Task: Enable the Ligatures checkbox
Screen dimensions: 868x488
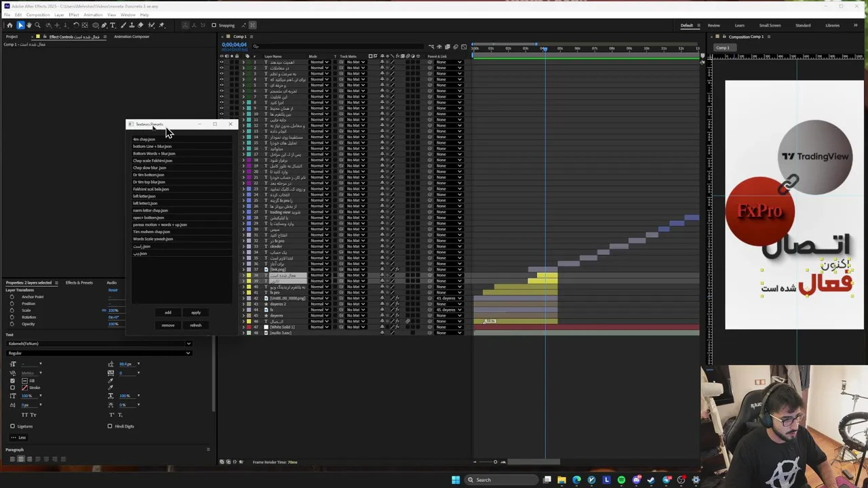Action: (12, 426)
